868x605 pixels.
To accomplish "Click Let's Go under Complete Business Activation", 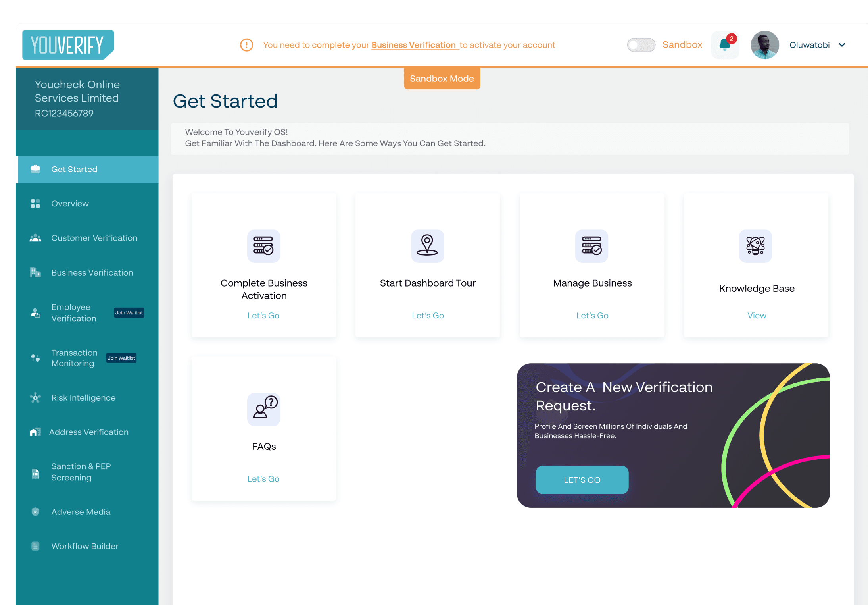I will [x=263, y=315].
